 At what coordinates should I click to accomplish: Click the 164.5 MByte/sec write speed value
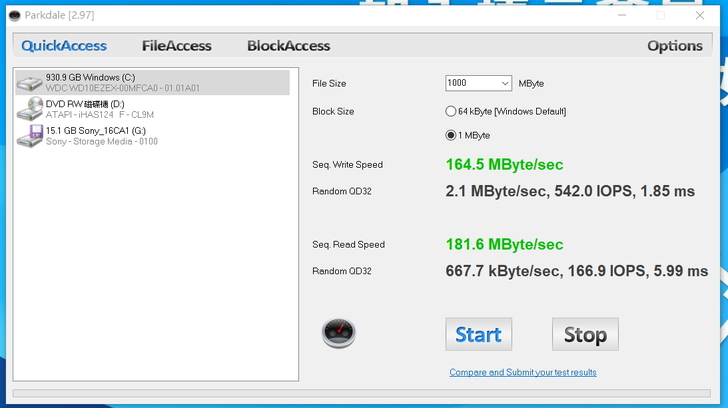[504, 165]
